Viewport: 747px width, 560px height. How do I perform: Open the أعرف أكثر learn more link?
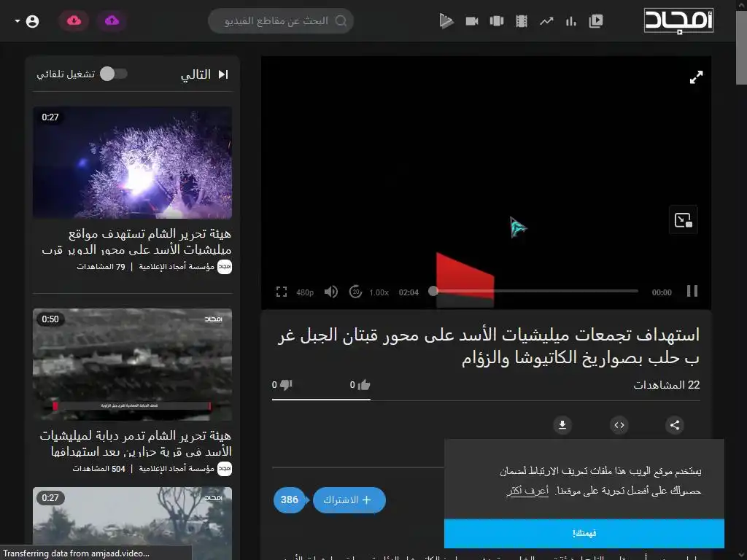pos(527,490)
